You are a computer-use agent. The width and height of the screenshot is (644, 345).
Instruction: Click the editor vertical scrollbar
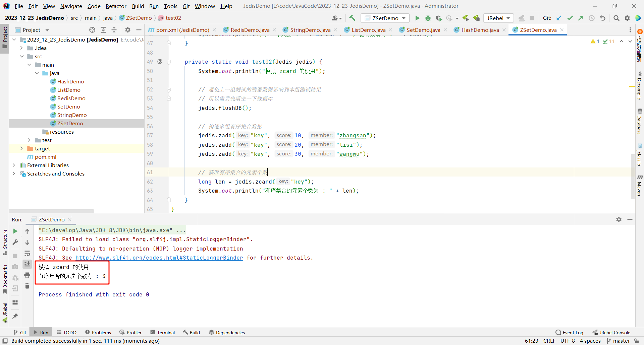click(633, 177)
